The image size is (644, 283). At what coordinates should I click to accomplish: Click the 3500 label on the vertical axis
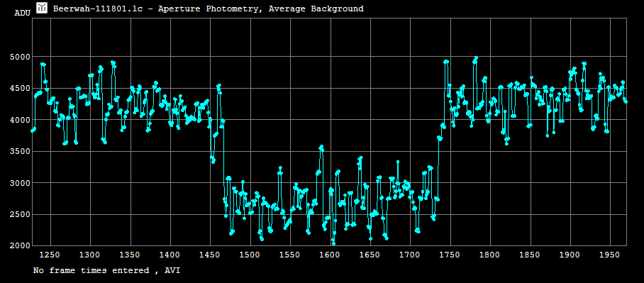pyautogui.click(x=19, y=152)
